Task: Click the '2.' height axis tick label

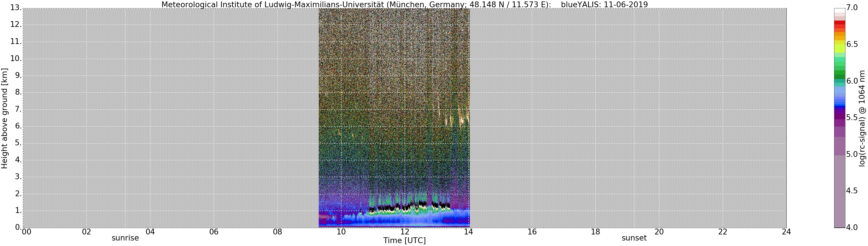Action: (x=18, y=193)
